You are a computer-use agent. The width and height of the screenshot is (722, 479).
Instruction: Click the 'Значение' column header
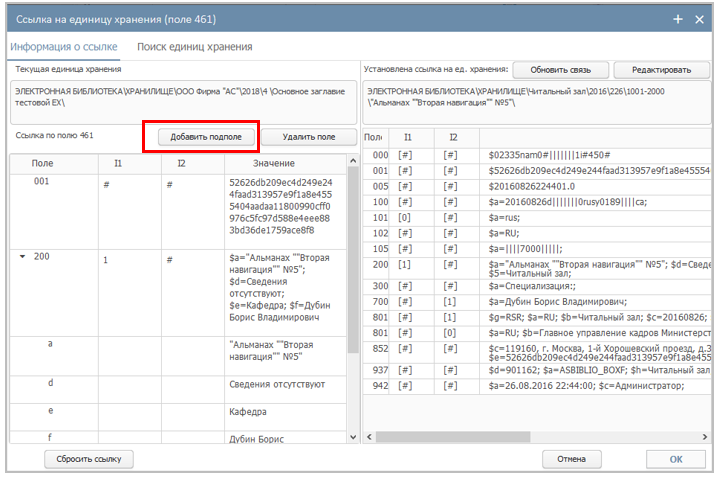click(x=274, y=163)
